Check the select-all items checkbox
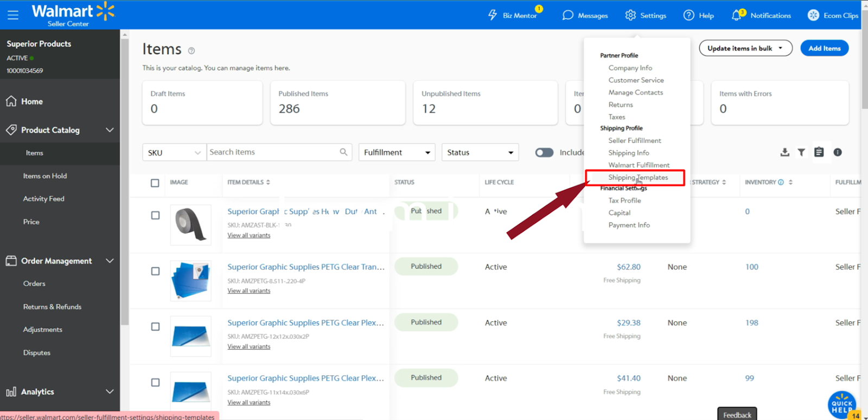The height and width of the screenshot is (420, 868). coord(155,183)
